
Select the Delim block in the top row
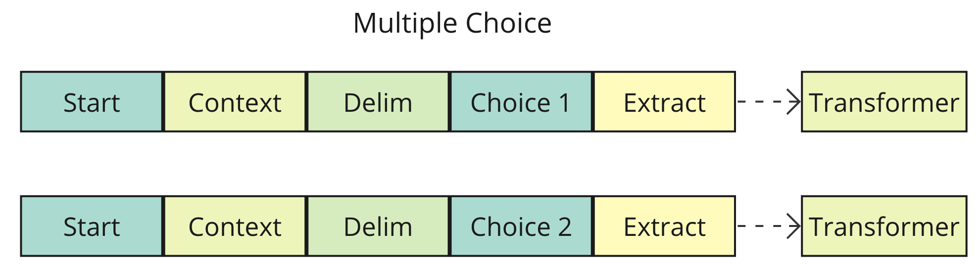click(x=378, y=102)
